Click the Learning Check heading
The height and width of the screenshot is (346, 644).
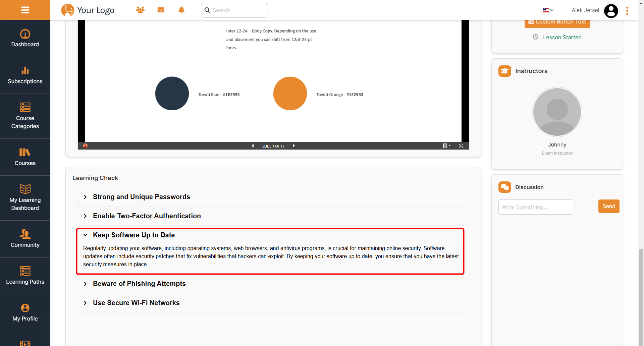pyautogui.click(x=95, y=178)
